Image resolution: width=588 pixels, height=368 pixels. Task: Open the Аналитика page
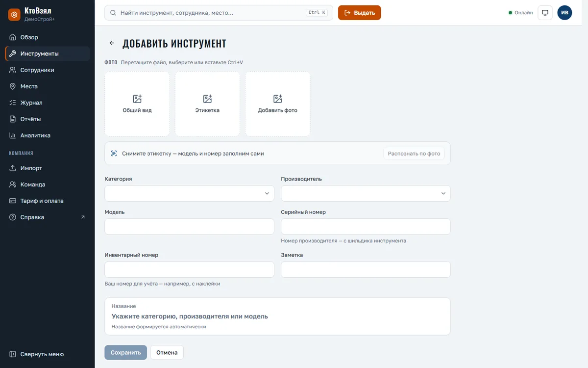(x=48, y=135)
